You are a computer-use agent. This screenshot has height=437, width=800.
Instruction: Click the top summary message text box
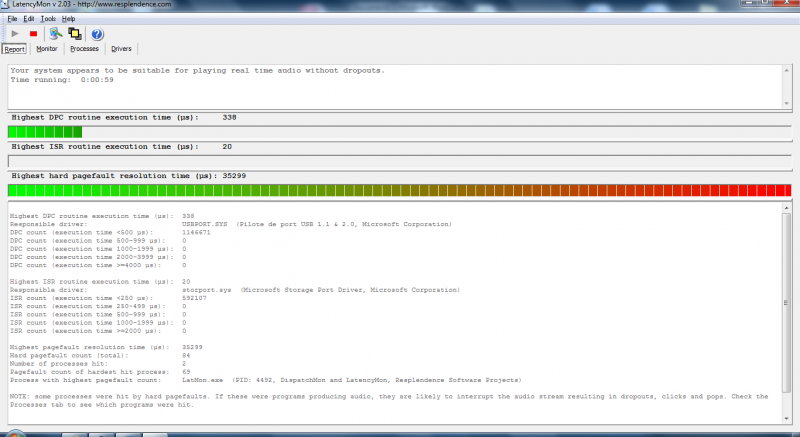pyautogui.click(x=400, y=85)
